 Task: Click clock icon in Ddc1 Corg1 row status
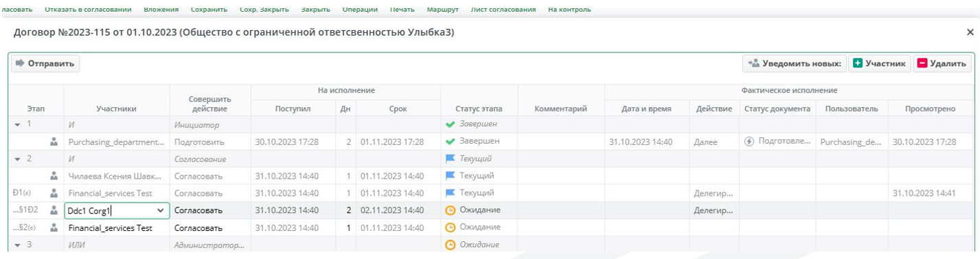[451, 210]
